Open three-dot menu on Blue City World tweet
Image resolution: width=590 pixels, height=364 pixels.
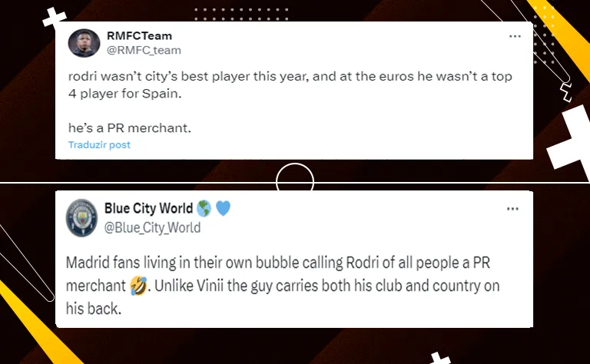512,209
